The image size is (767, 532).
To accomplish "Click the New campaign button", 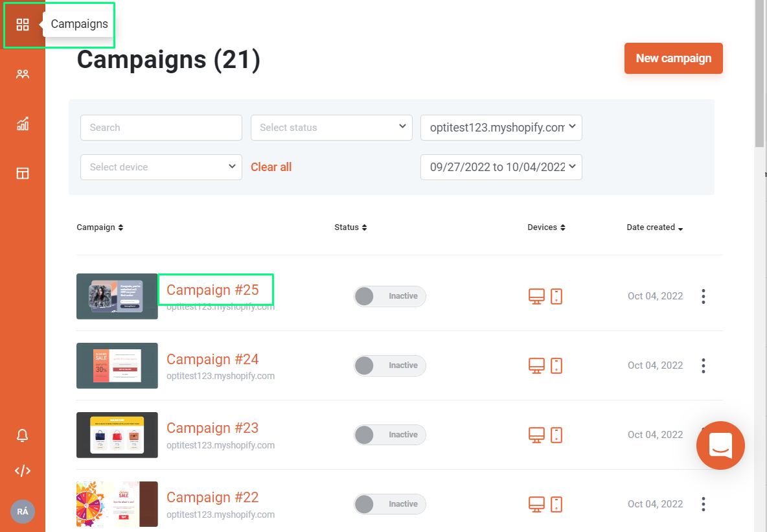I will tap(674, 58).
